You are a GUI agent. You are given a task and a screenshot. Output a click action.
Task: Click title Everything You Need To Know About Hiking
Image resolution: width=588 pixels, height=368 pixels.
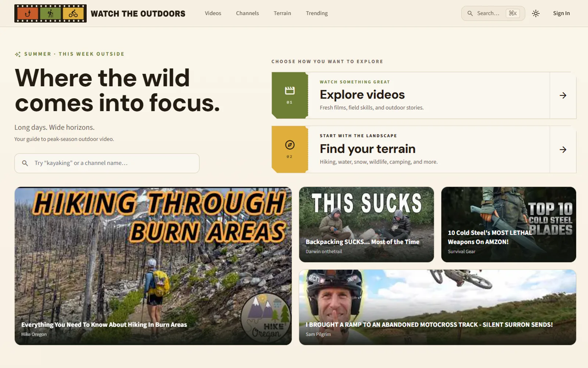click(104, 325)
